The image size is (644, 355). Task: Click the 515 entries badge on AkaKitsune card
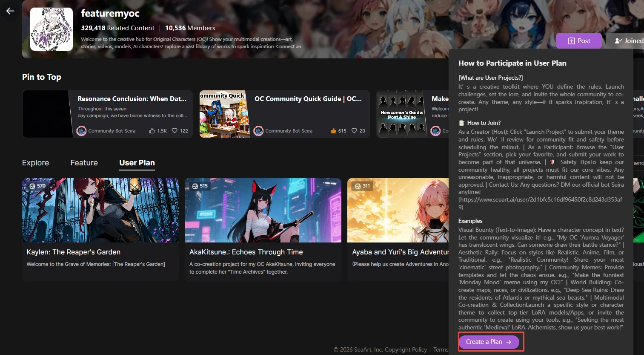pos(200,186)
